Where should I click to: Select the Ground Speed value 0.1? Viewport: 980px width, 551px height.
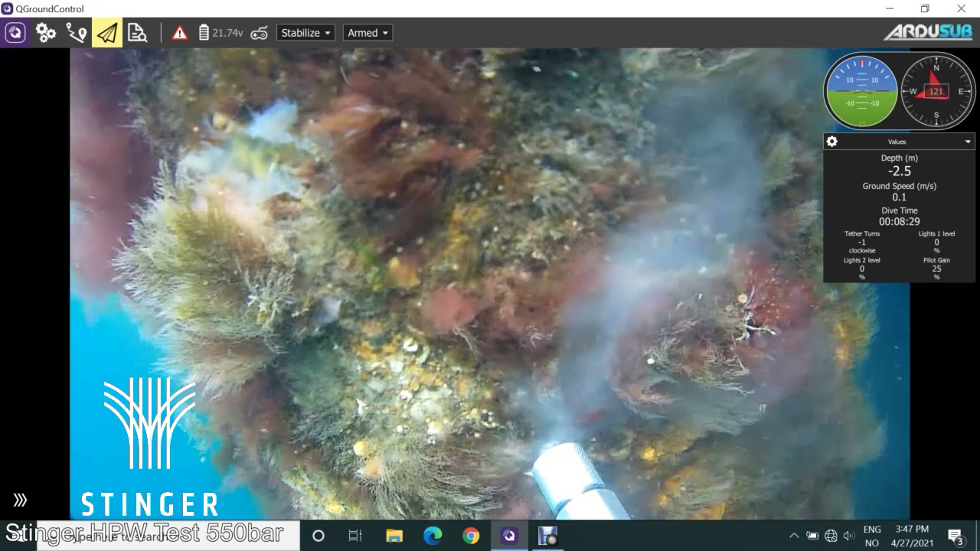click(x=900, y=197)
